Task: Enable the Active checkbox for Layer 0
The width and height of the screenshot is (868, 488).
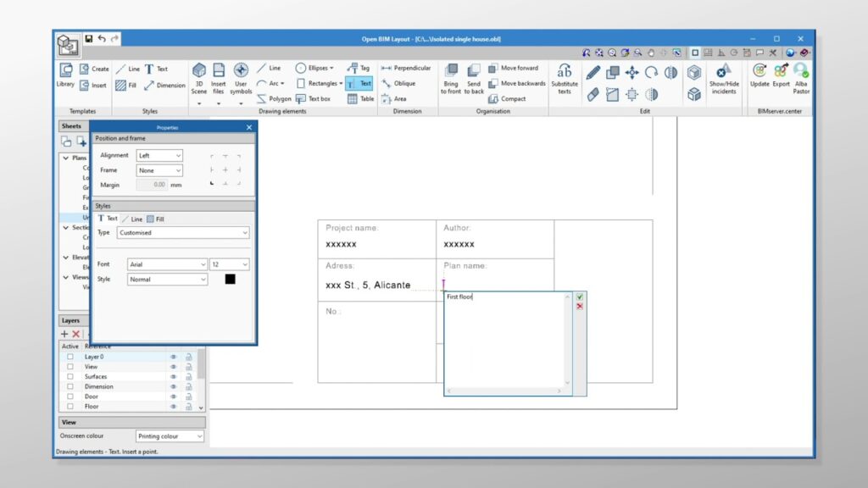Action: pos(70,357)
